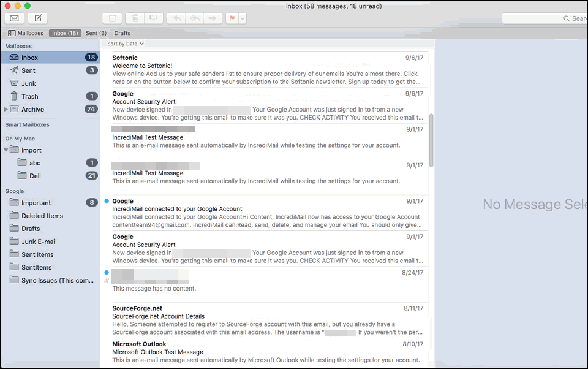
Task: Flag the message with the flag icon
Action: (x=232, y=18)
